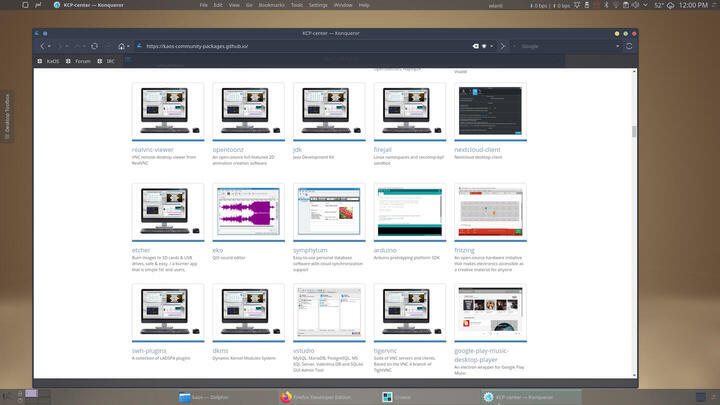
Task: Open the Settings menu
Action: click(318, 5)
